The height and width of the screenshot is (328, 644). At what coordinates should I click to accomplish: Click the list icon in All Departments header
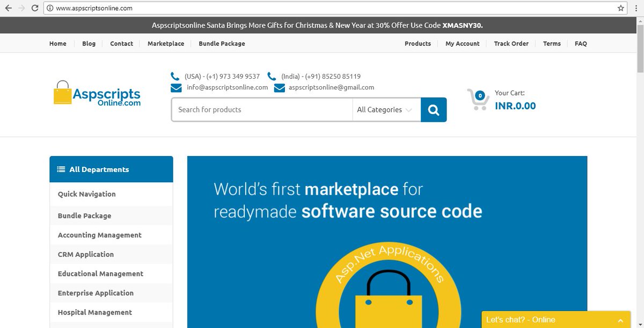pos(61,169)
